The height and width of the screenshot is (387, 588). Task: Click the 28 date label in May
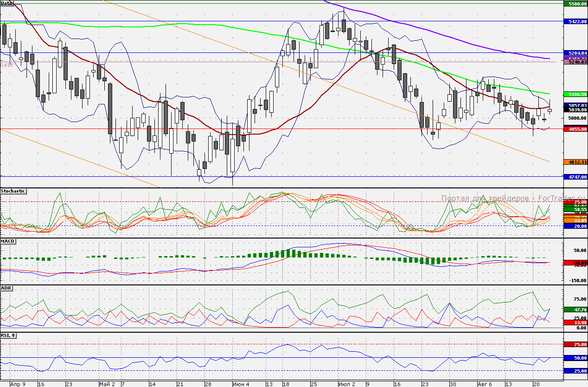pos(208,384)
